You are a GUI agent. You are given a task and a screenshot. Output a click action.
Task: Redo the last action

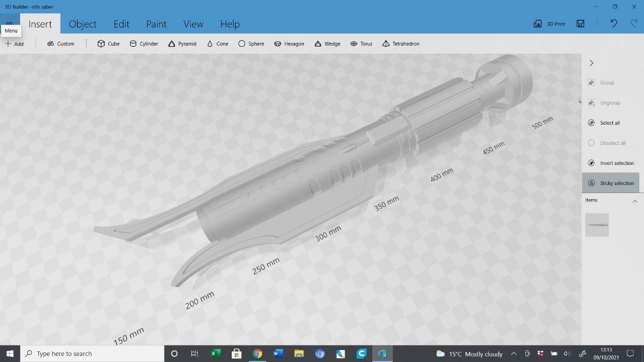tap(634, 24)
